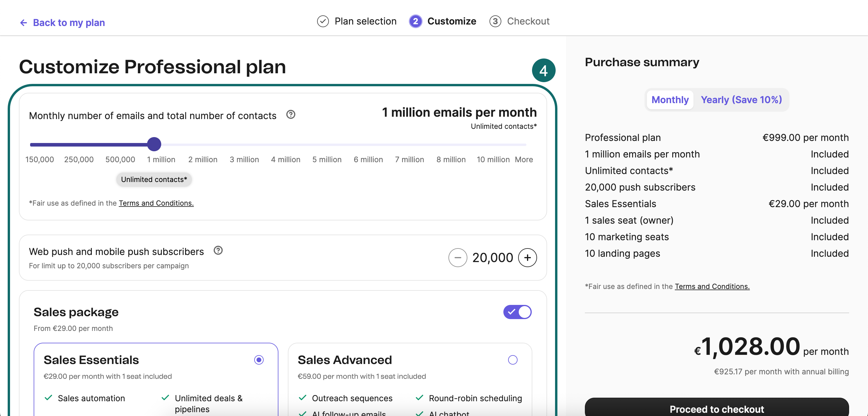Click help icon beside emails and contacts
The image size is (868, 416).
click(x=291, y=115)
